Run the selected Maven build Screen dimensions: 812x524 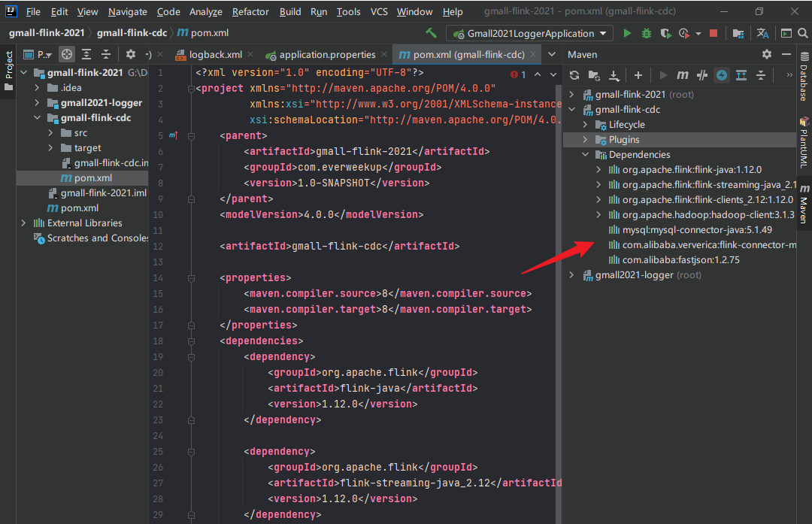[663, 75]
